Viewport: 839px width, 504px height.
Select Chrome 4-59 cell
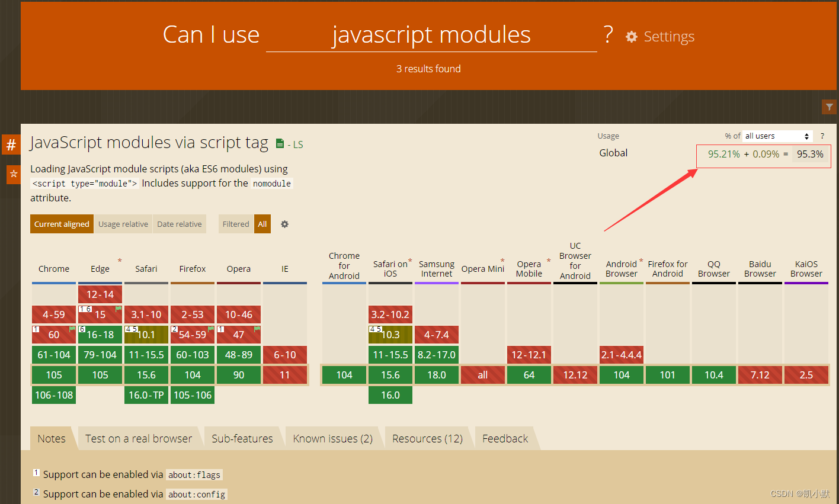(x=54, y=314)
